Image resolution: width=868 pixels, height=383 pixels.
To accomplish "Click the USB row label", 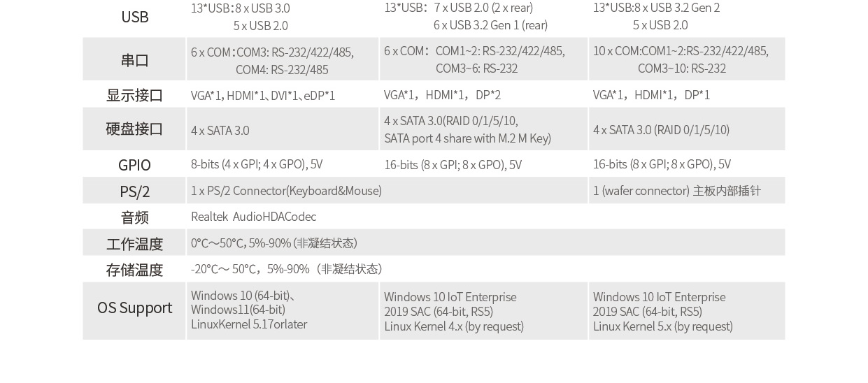I will click(x=134, y=17).
